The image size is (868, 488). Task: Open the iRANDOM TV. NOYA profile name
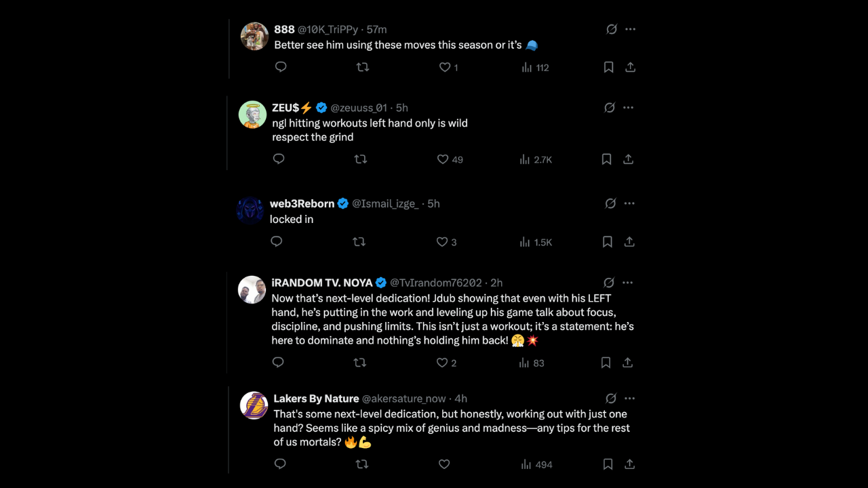(x=322, y=283)
